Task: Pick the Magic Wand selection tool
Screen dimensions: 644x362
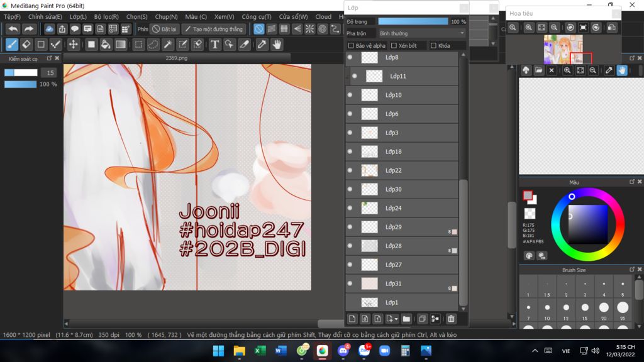Action: coord(168,45)
